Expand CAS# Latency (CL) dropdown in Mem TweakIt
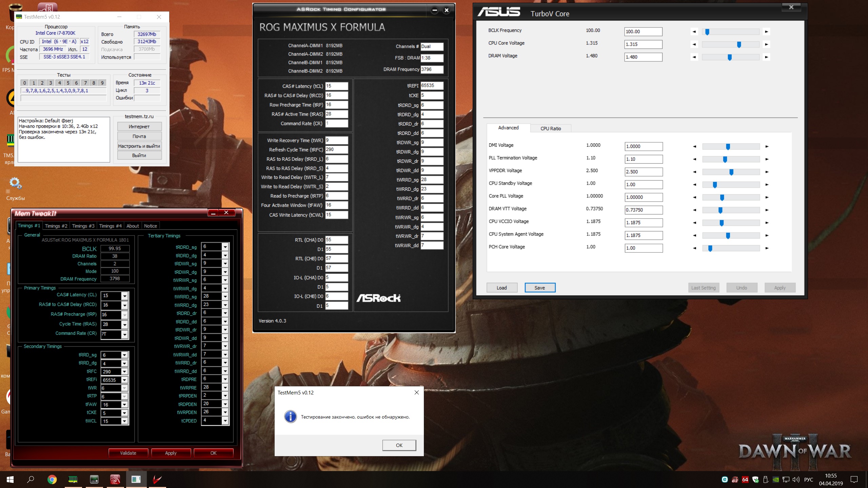Image resolution: width=868 pixels, height=488 pixels. 125,296
